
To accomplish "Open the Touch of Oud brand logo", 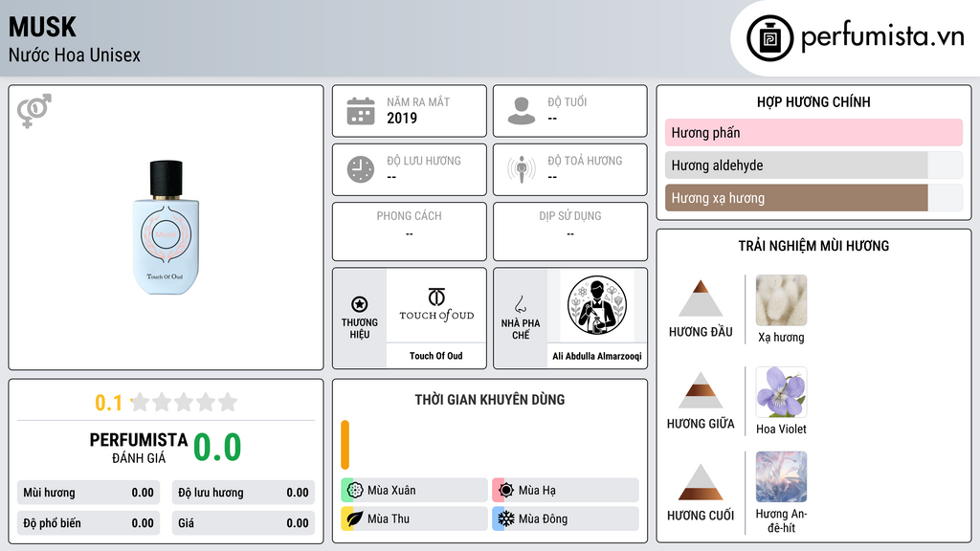I will (436, 305).
